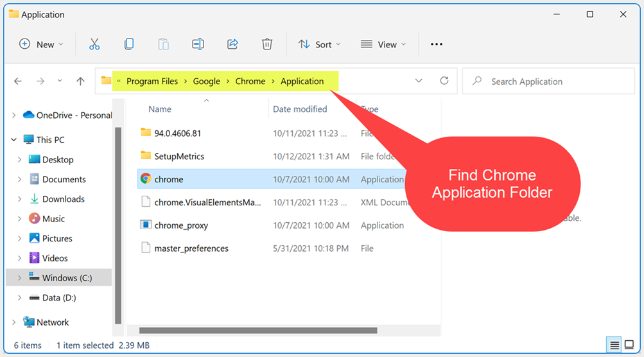The height and width of the screenshot is (357, 644).
Task: Select the SetupMetrics folder name
Action: pos(179,156)
